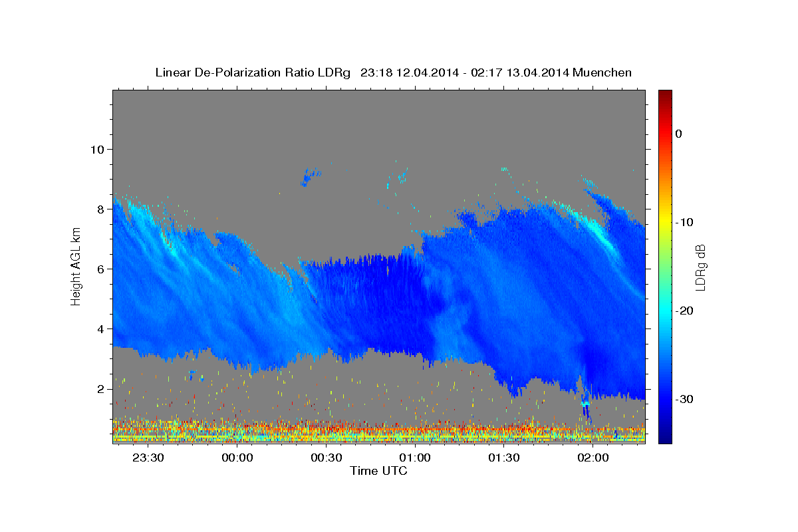
Task: Click the colorbar value 0
Action: tap(679, 134)
